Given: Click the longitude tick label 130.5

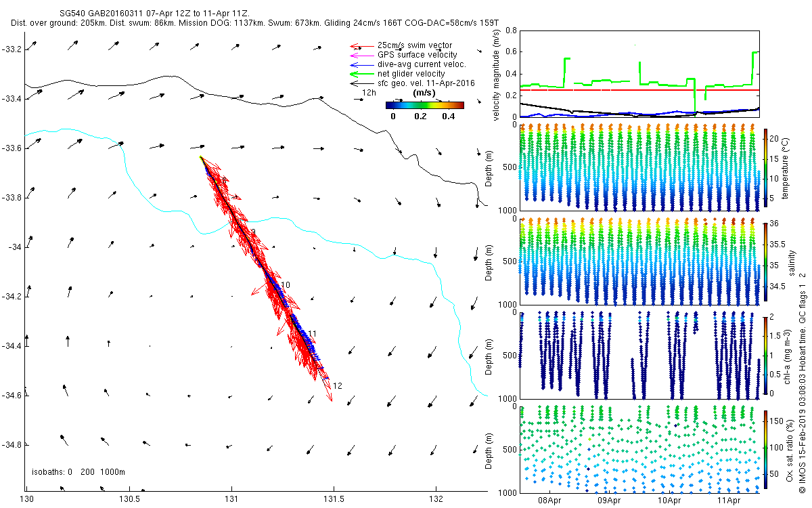Looking at the screenshot, I should point(129,499).
